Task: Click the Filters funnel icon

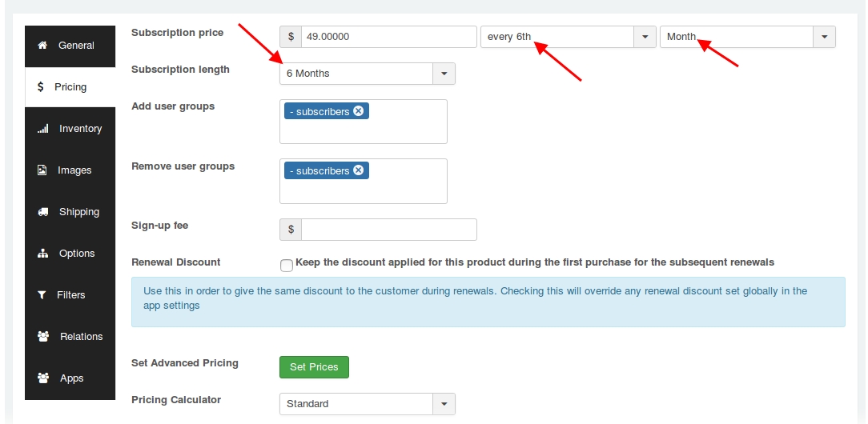Action: pos(42,295)
